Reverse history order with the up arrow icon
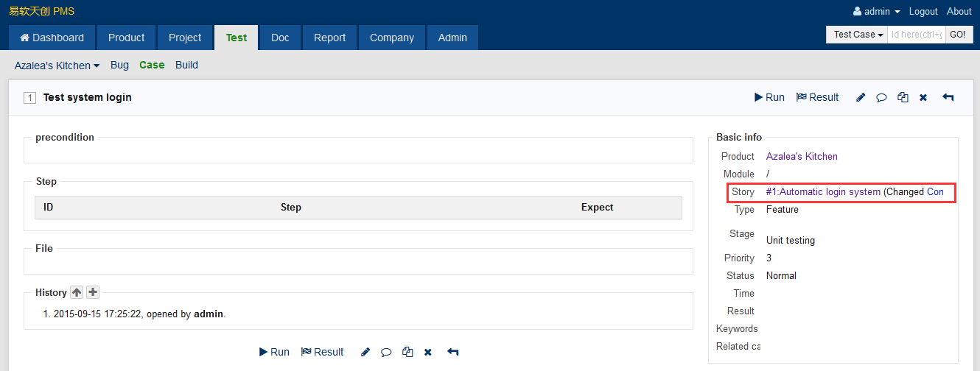The image size is (980, 371). 77,292
